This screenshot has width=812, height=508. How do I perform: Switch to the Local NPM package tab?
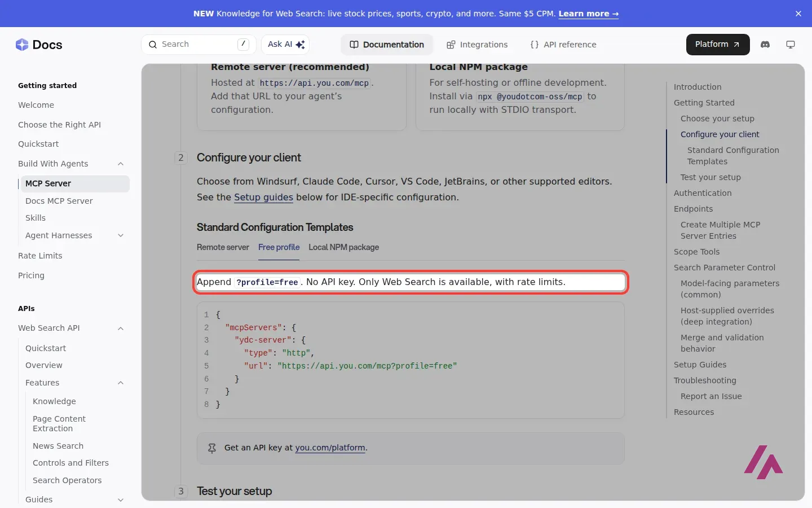(344, 247)
